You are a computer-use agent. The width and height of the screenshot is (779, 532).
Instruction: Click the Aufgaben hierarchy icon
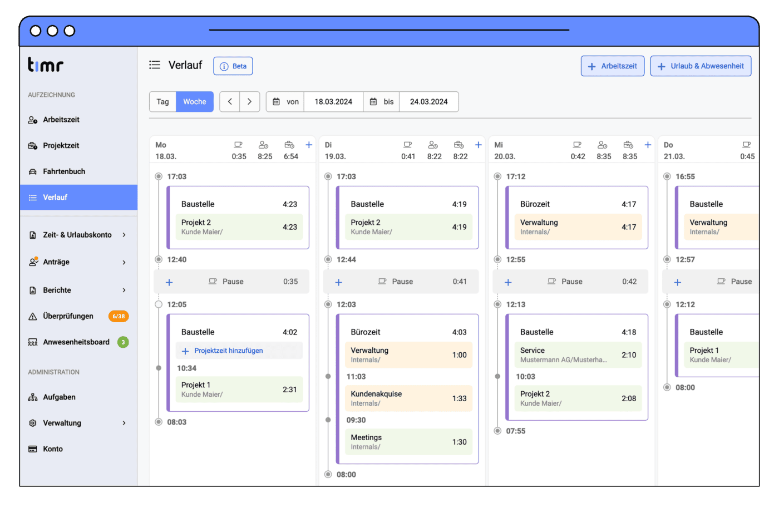(x=33, y=397)
